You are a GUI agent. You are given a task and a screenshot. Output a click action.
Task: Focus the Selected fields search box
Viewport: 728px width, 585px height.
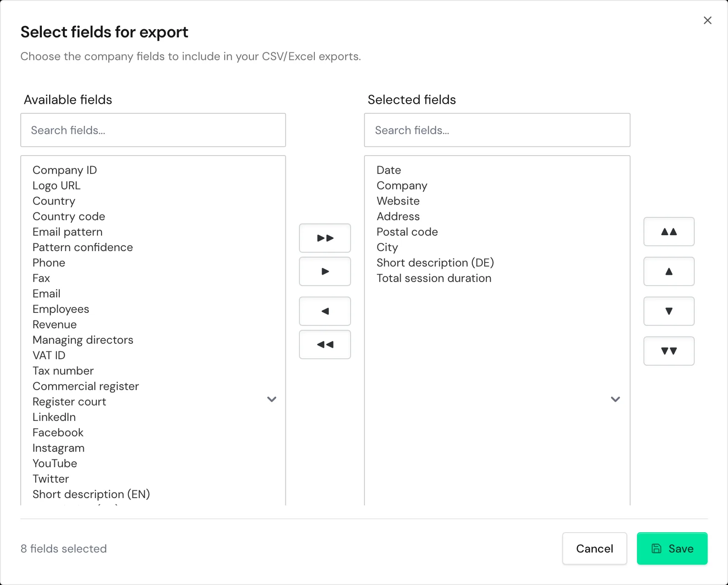pos(497,130)
